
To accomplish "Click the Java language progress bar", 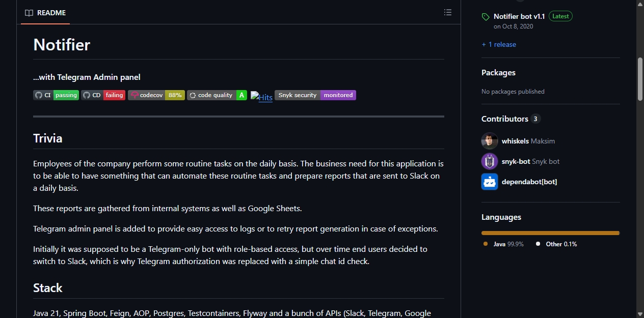I will coord(550,233).
